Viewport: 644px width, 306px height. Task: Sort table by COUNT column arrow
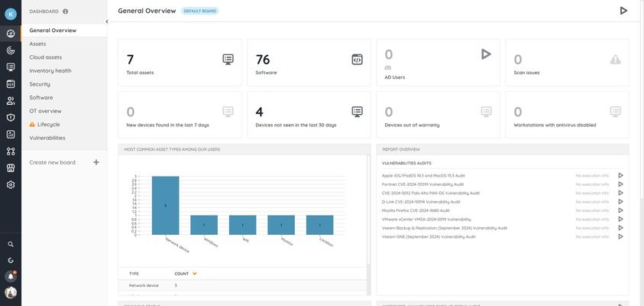pos(195,273)
